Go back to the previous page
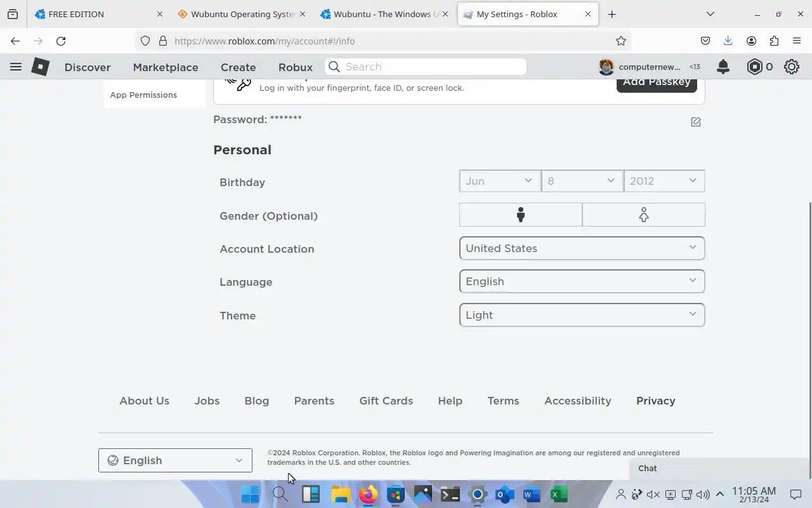This screenshot has height=508, width=812. point(15,41)
